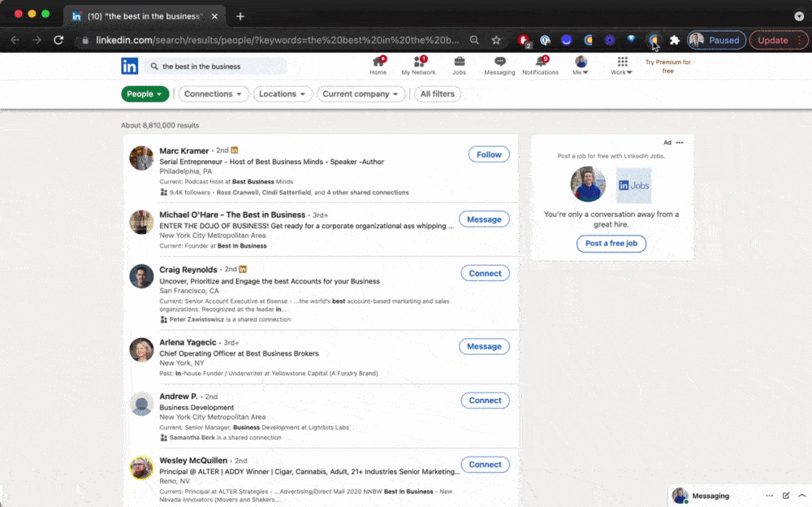Open the Notifications bell icon
812x507 pixels.
tap(540, 66)
